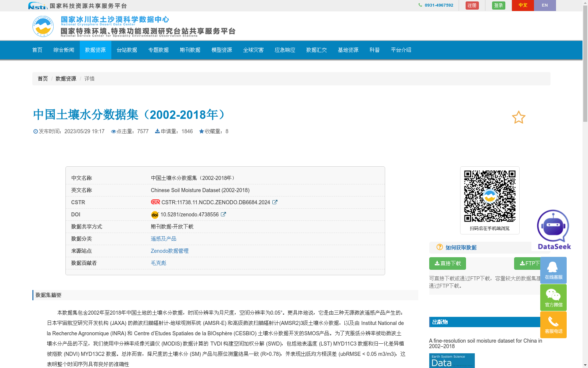The height and width of the screenshot is (368, 588).
Task: Click the vertical scrollbar thumb
Action: click(x=585, y=64)
